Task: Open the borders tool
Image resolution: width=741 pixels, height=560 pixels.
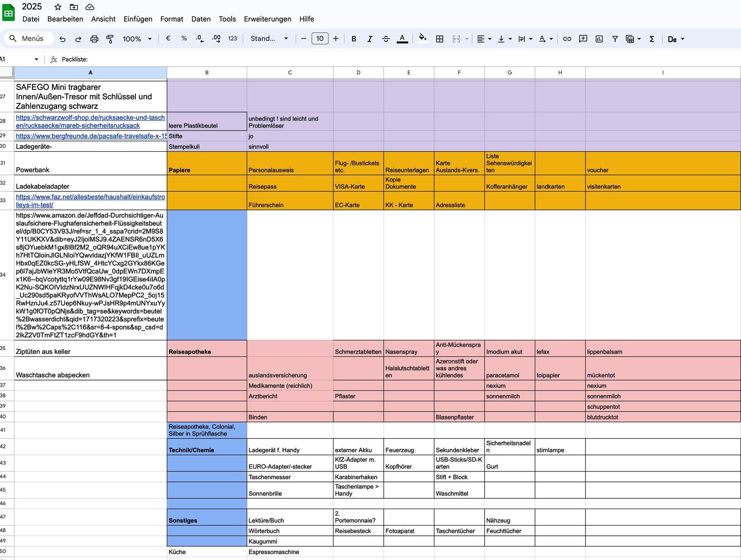Action: click(439, 39)
